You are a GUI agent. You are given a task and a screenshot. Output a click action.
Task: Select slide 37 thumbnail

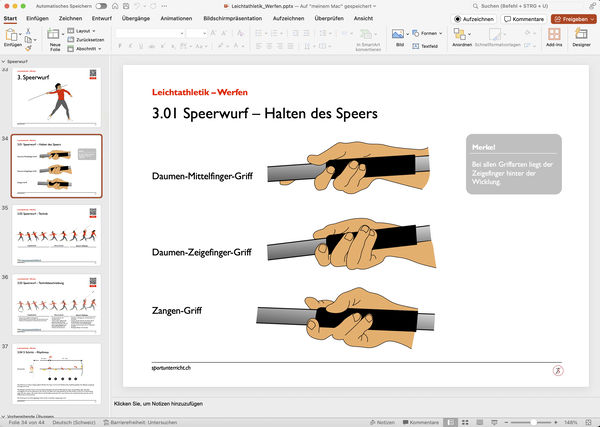(x=57, y=374)
